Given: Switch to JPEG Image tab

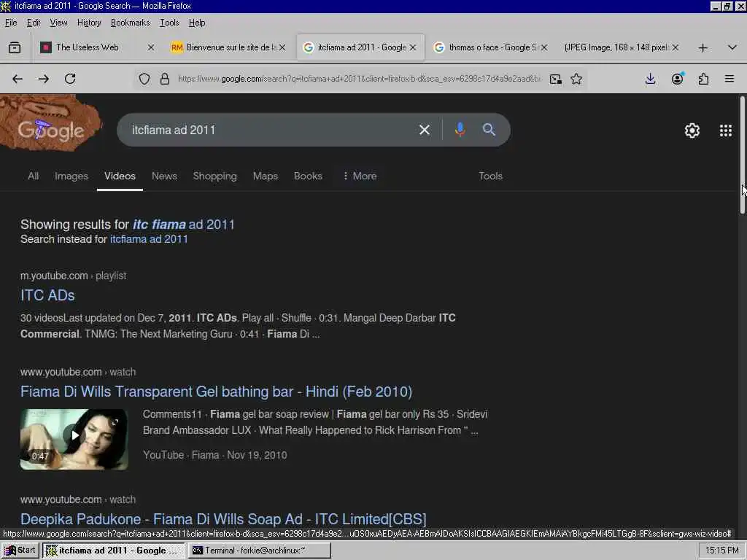Looking at the screenshot, I should (x=616, y=47).
